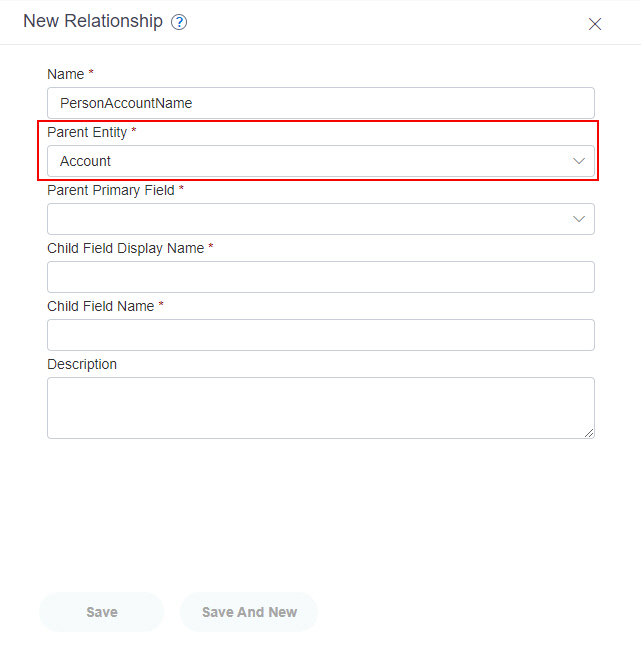This screenshot has width=641, height=651.
Task: Click the Child Field Display Name label
Action: (125, 248)
